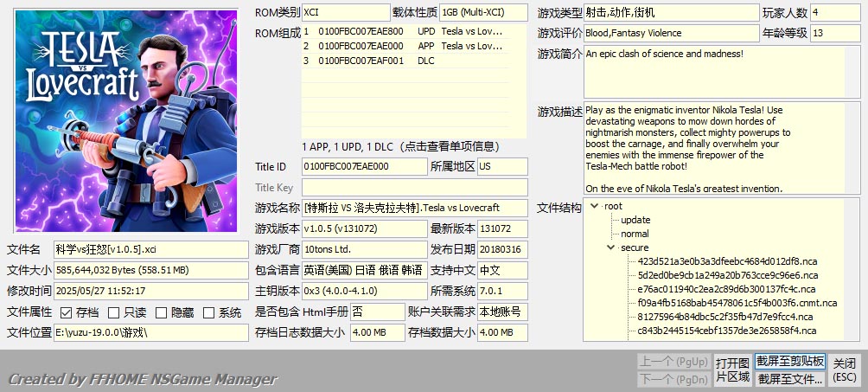Collapse the root node in file tree

(595, 206)
